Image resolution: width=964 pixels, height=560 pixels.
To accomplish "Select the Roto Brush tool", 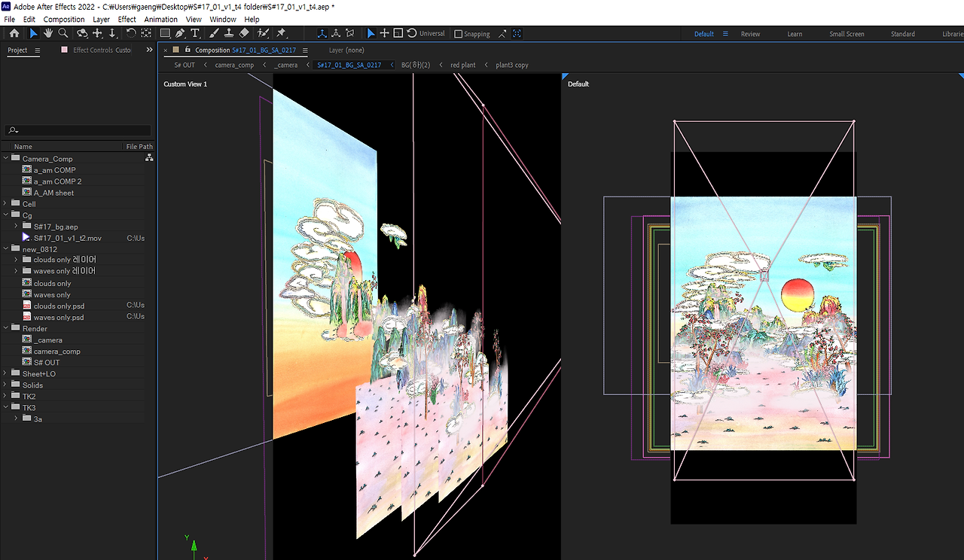I will pos(263,33).
